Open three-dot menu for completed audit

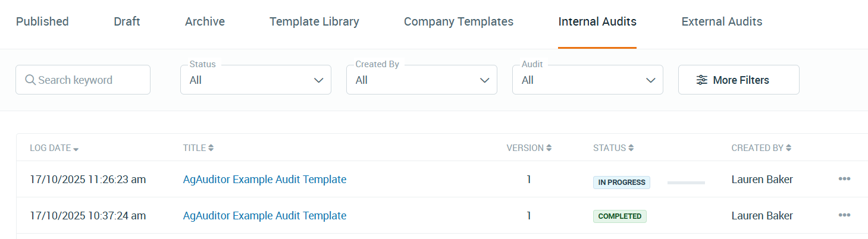click(x=844, y=215)
